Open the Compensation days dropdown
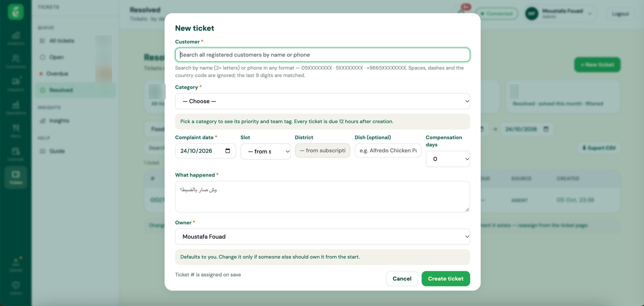 coord(448,159)
